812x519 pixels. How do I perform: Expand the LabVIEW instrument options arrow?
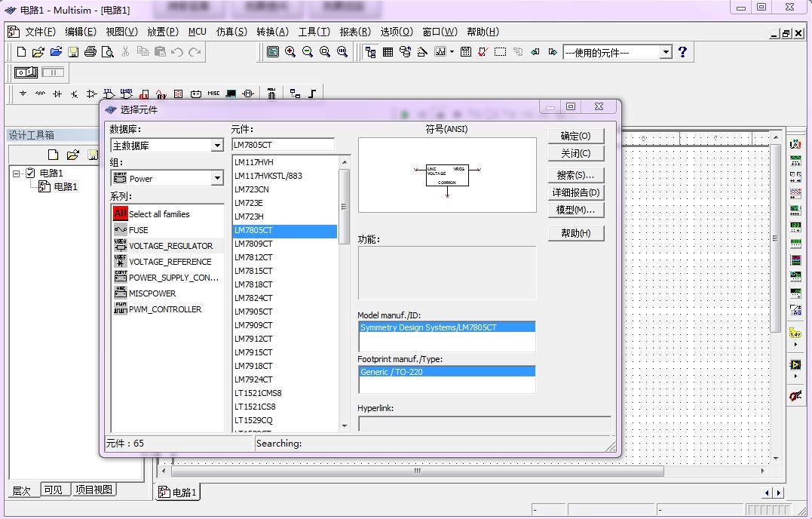[795, 376]
